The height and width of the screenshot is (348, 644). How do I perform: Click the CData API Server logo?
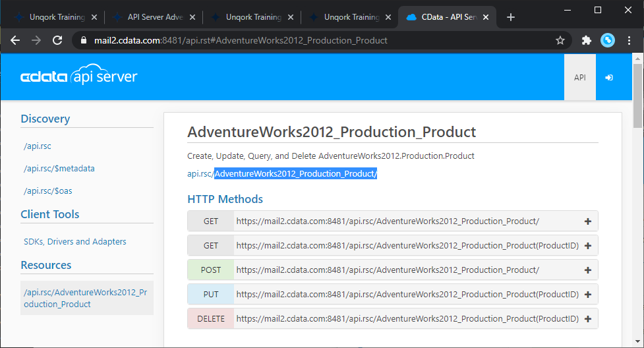coord(79,77)
